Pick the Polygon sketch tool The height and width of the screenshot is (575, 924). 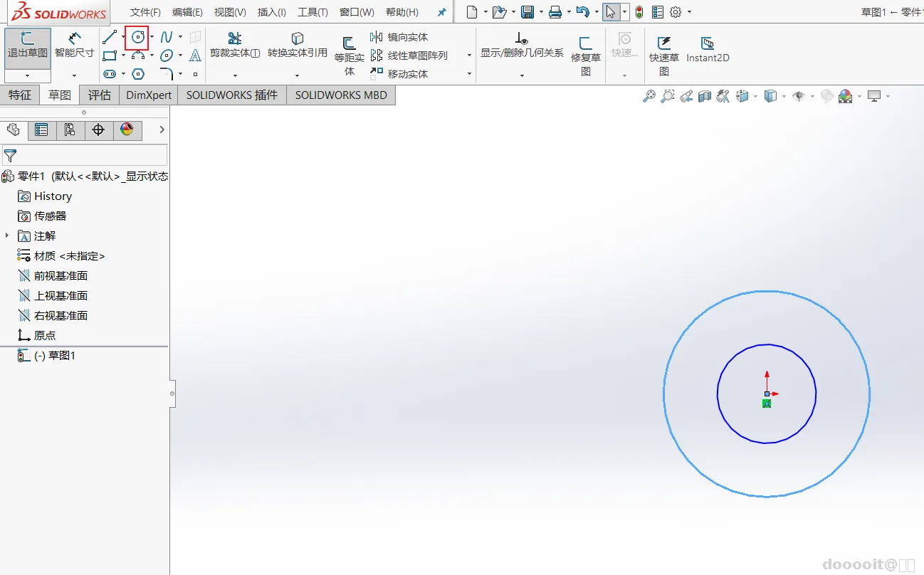point(138,74)
